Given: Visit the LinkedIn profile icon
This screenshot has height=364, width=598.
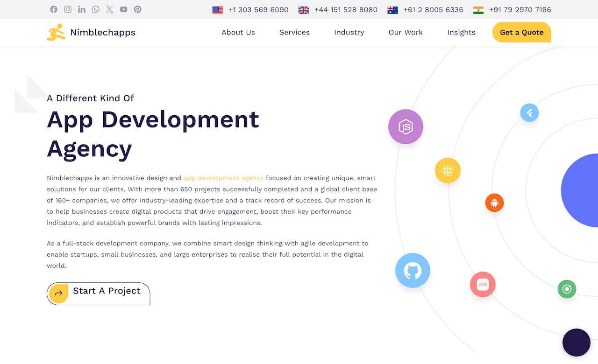Looking at the screenshot, I should tap(82, 9).
